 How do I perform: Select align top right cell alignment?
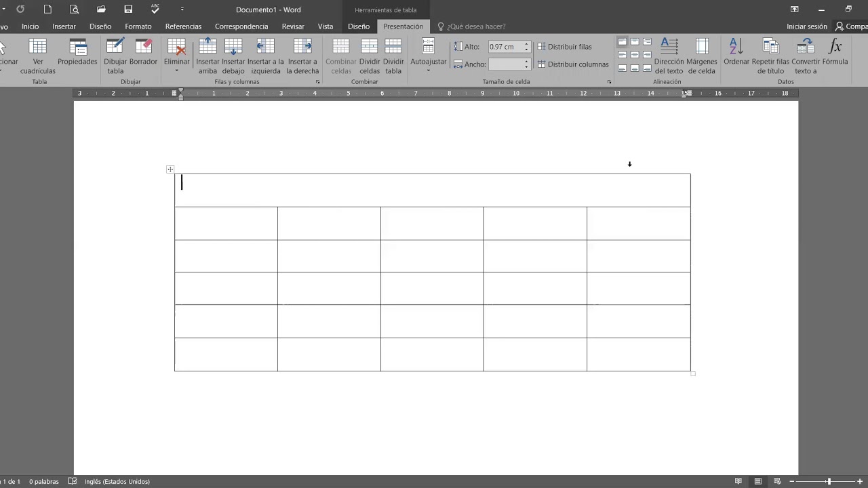tap(647, 42)
